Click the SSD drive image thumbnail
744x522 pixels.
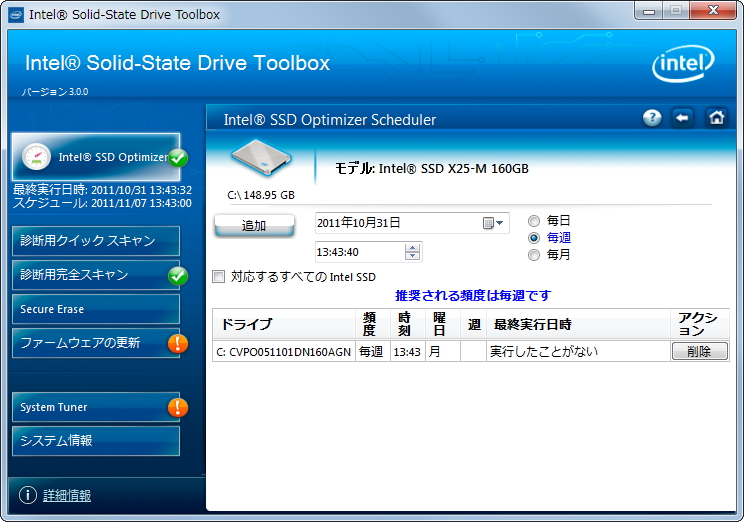(260, 158)
